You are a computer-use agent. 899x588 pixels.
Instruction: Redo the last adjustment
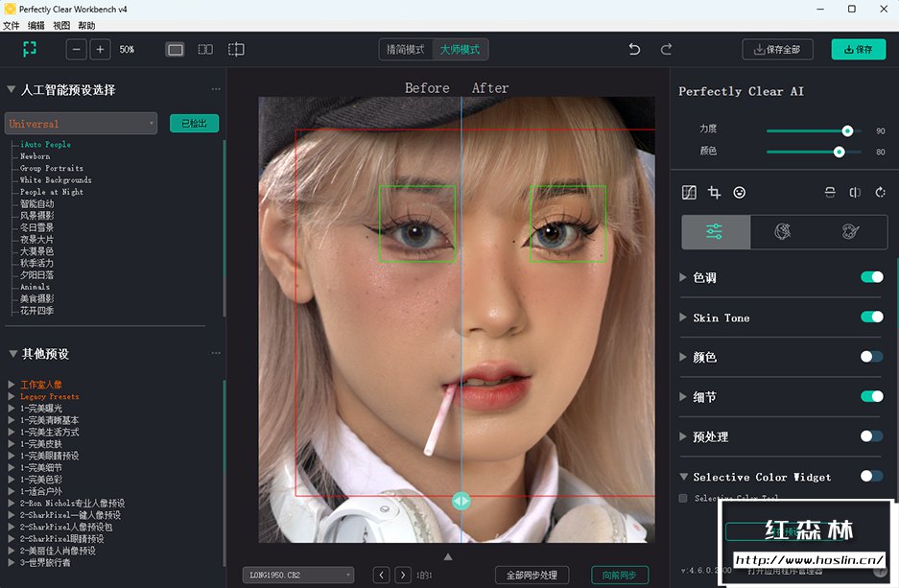tap(666, 49)
